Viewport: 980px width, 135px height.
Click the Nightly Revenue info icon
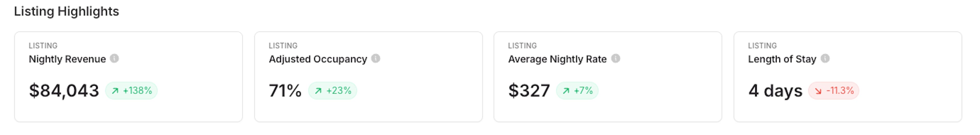(x=114, y=58)
